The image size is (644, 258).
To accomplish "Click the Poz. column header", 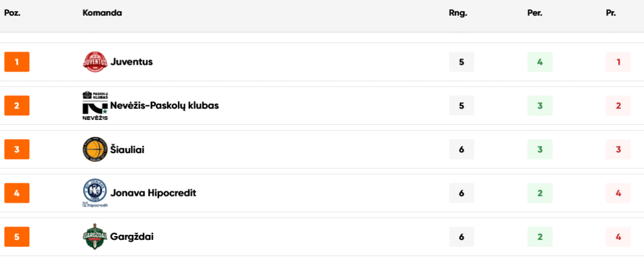I will [13, 13].
